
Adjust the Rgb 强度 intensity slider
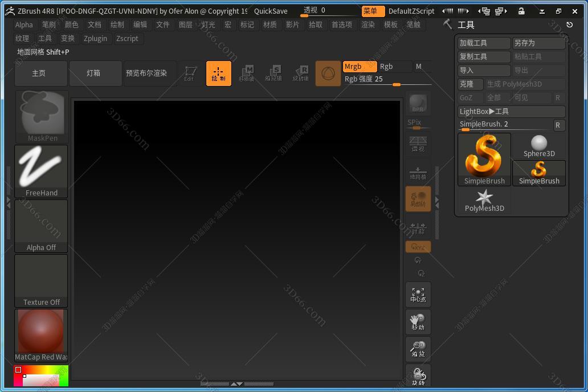tap(387, 80)
